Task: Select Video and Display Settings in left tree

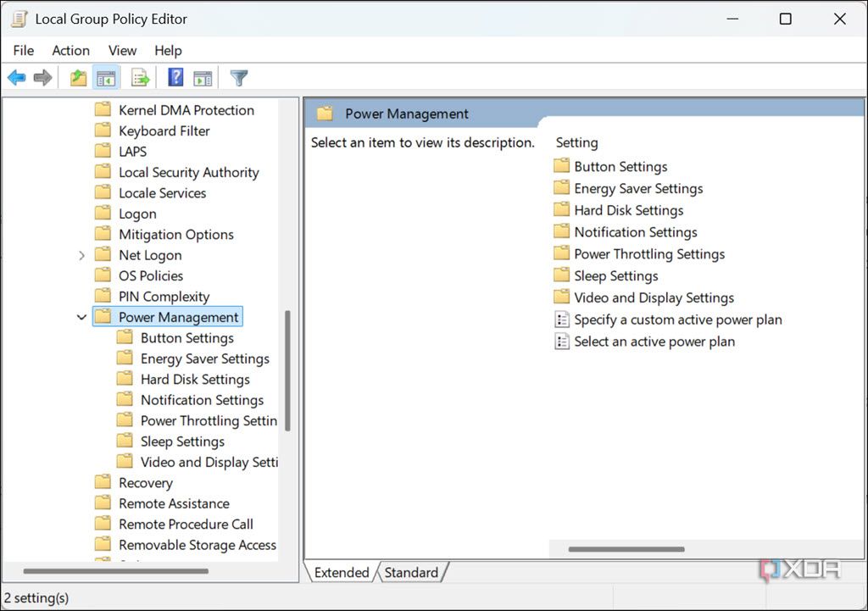Action: (x=209, y=462)
